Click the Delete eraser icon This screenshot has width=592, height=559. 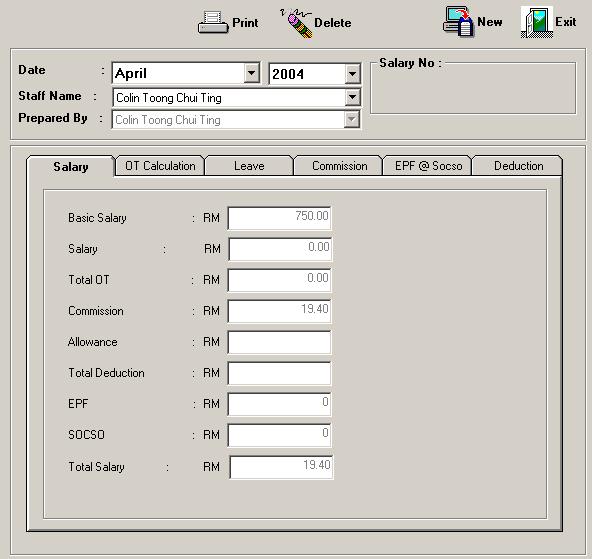pos(297,23)
